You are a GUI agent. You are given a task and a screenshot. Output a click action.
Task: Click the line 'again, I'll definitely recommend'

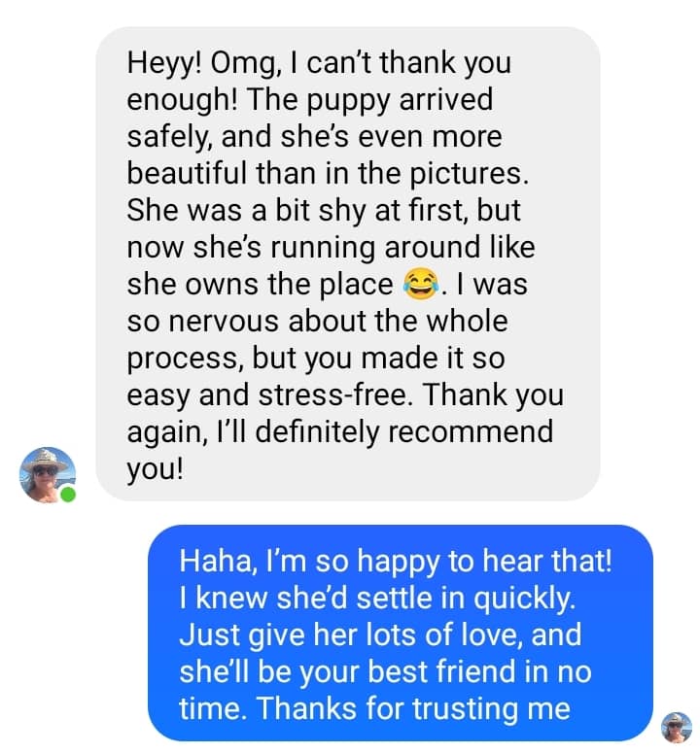click(x=339, y=431)
